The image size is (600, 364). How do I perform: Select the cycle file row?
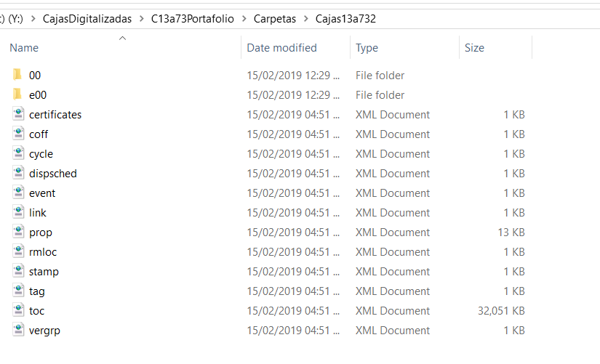coord(268,154)
